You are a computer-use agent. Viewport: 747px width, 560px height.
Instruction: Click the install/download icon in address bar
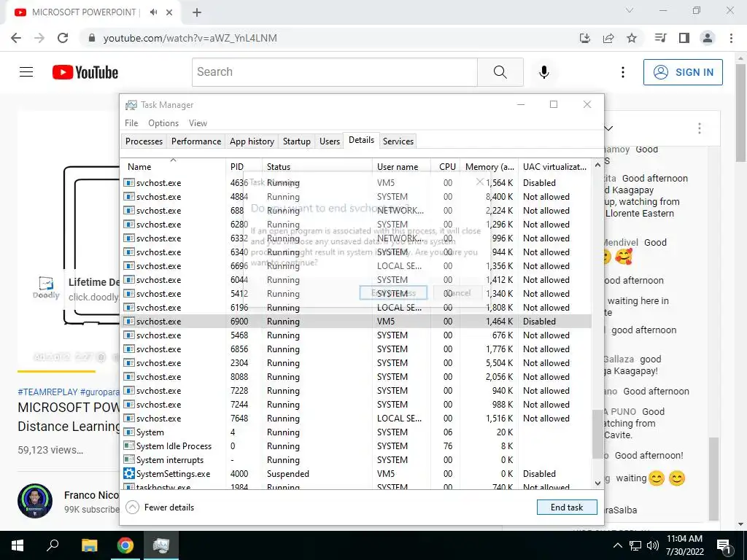click(x=585, y=38)
